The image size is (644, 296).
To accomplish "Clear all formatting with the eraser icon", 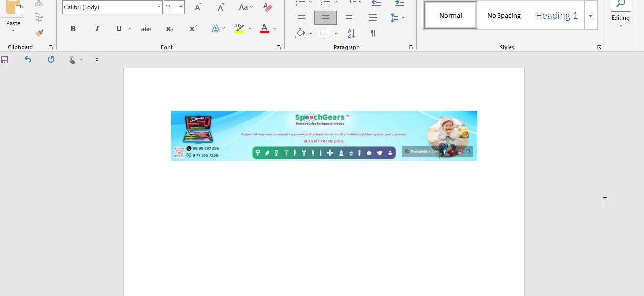I will click(268, 7).
